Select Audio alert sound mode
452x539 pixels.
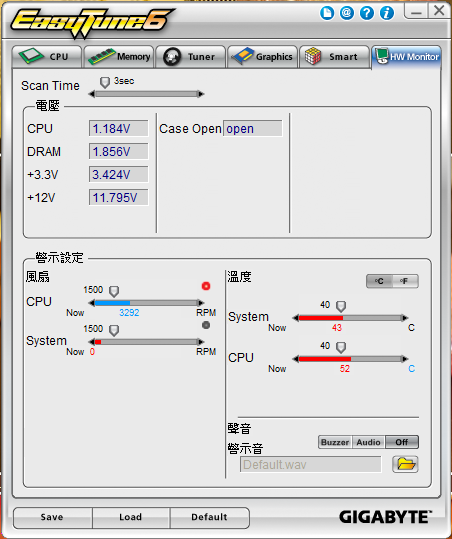368,442
